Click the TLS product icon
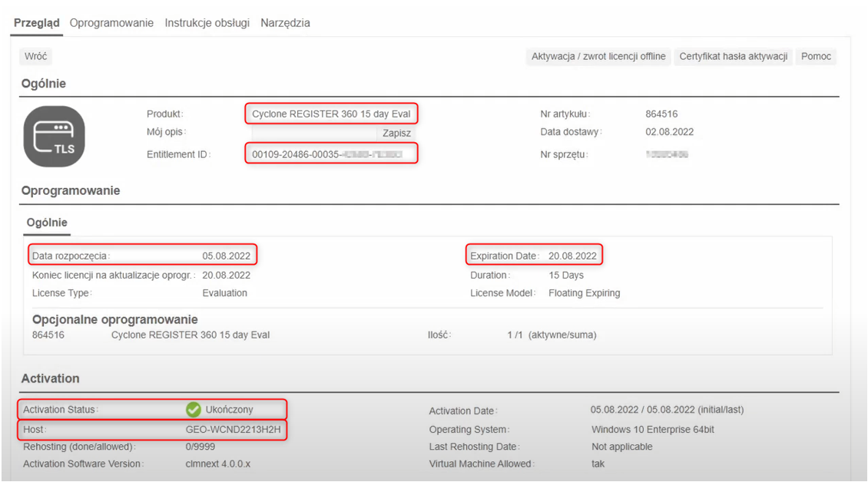The image size is (868, 482). pyautogui.click(x=55, y=137)
